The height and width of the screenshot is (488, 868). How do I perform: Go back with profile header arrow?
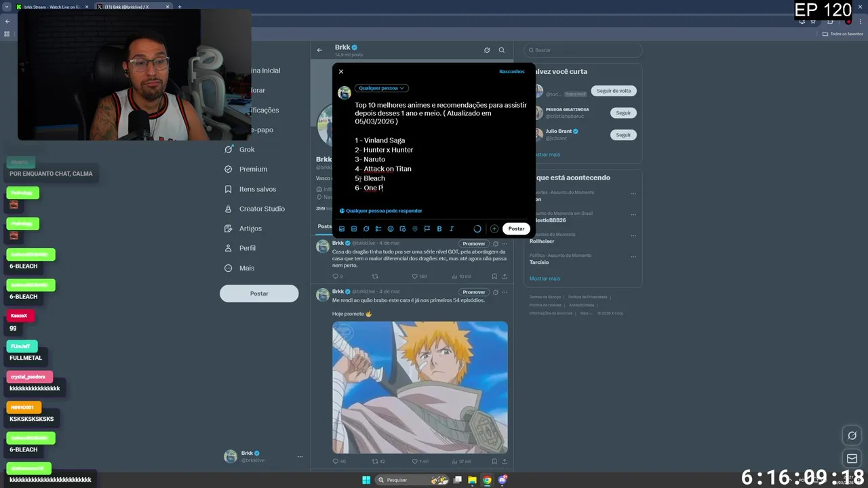pyautogui.click(x=319, y=50)
